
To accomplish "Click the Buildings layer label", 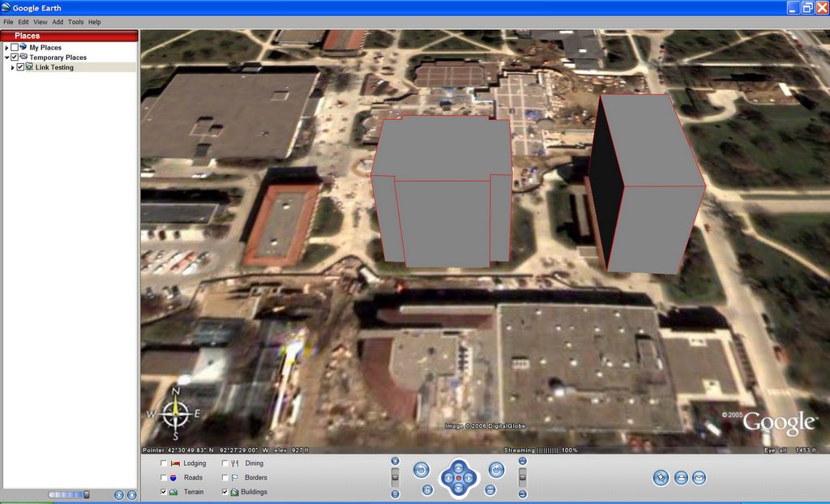I will [x=254, y=492].
